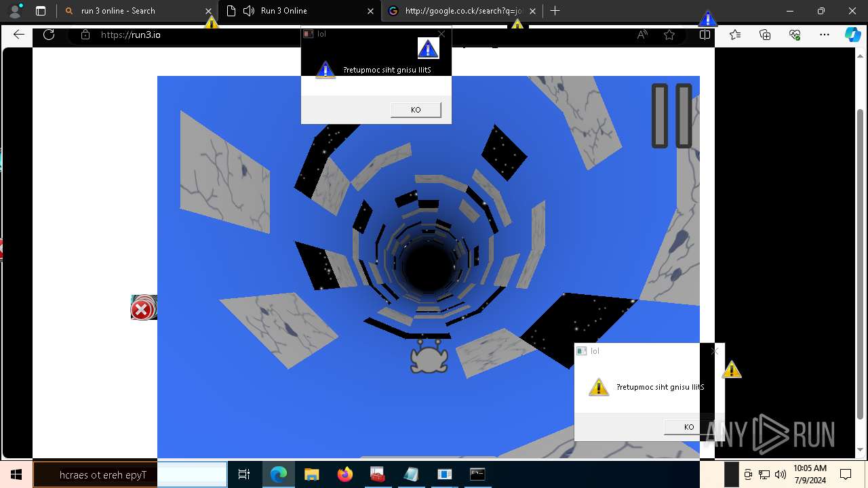Open the volume control

(781, 474)
